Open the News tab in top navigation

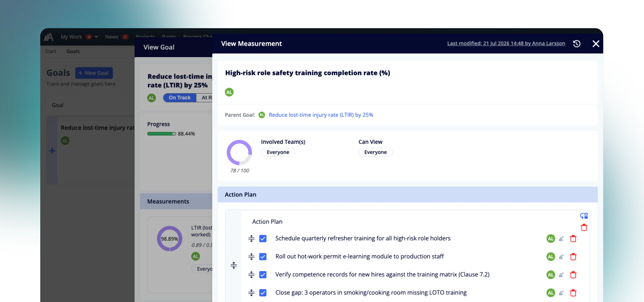[112, 37]
